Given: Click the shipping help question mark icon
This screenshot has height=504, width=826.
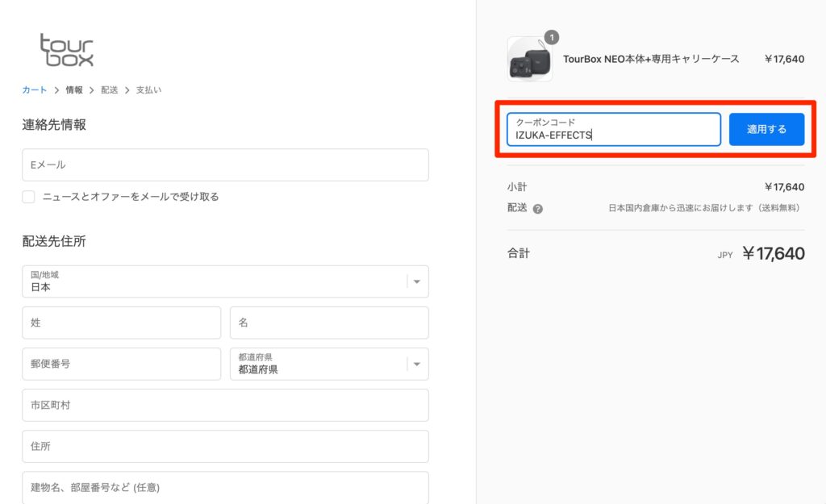Looking at the screenshot, I should [x=537, y=209].
